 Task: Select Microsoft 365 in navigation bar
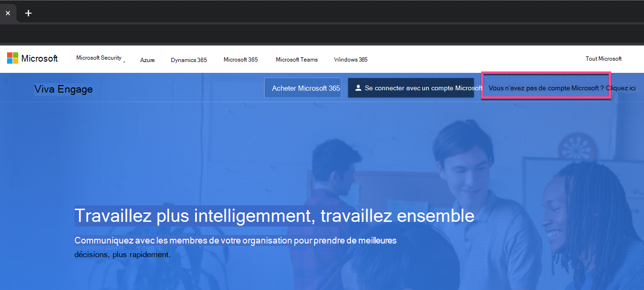241,60
